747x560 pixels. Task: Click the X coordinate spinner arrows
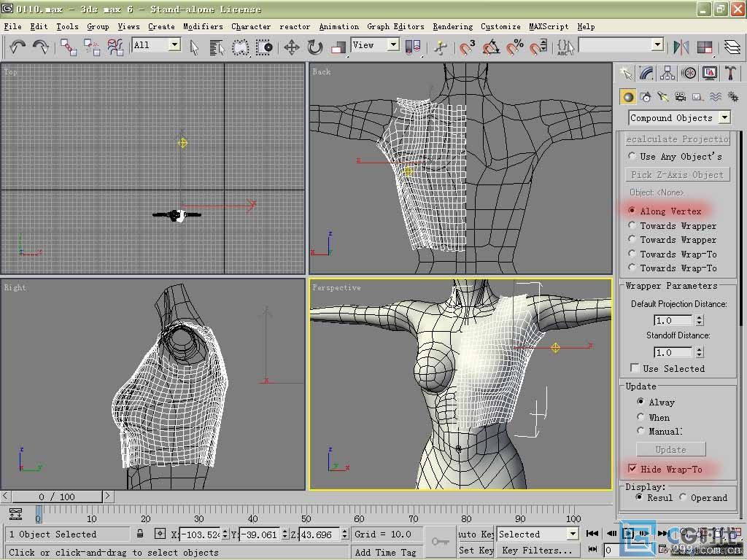(x=225, y=534)
